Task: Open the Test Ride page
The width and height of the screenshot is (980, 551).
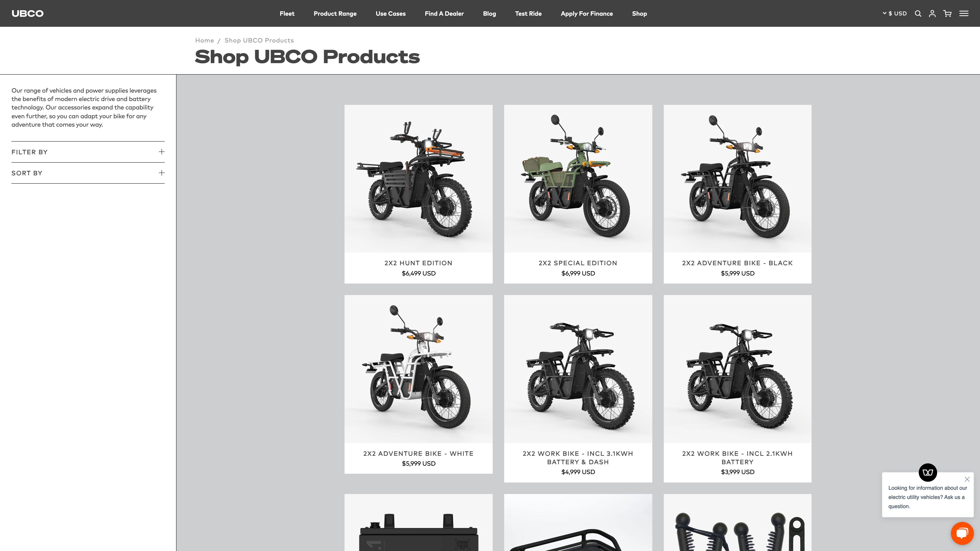Action: pos(528,13)
